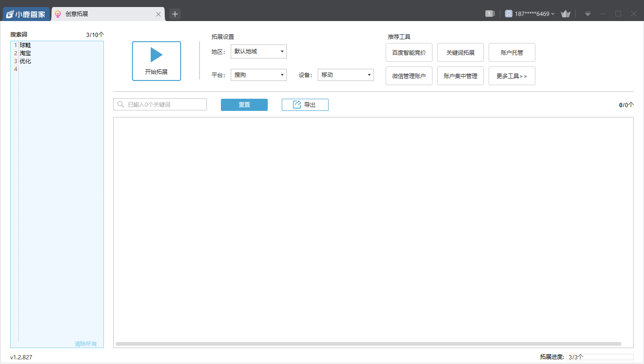Open the title bar dropdown menu triangle
This screenshot has width=644, height=364.
(588, 14)
